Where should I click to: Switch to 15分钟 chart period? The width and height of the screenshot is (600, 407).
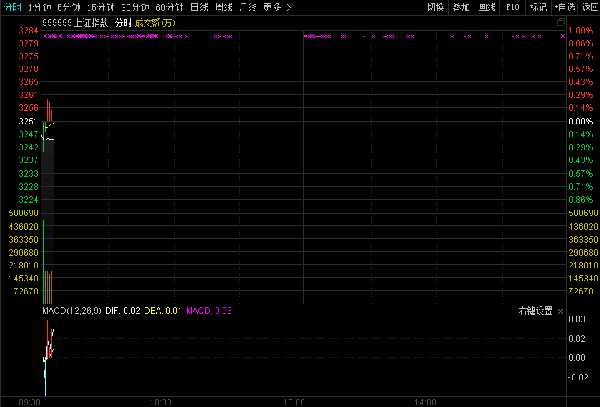click(x=103, y=7)
